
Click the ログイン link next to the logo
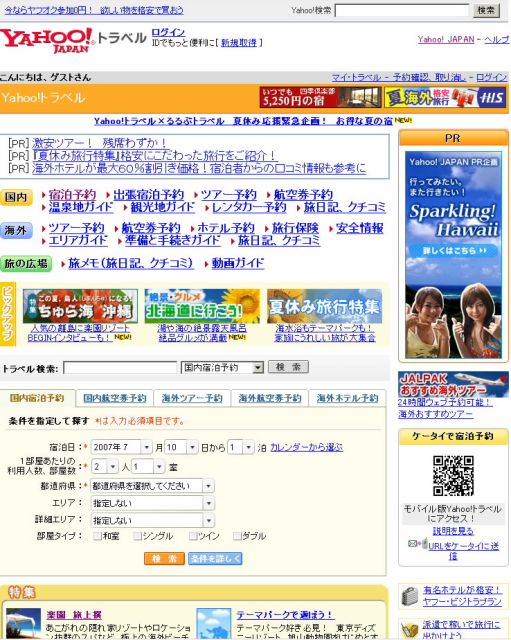[168, 32]
